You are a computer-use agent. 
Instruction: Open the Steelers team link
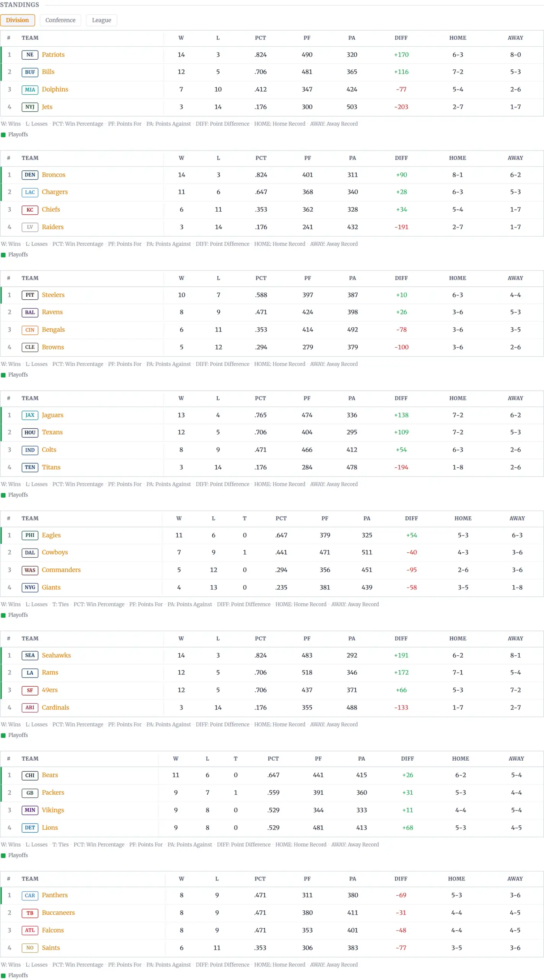[53, 295]
